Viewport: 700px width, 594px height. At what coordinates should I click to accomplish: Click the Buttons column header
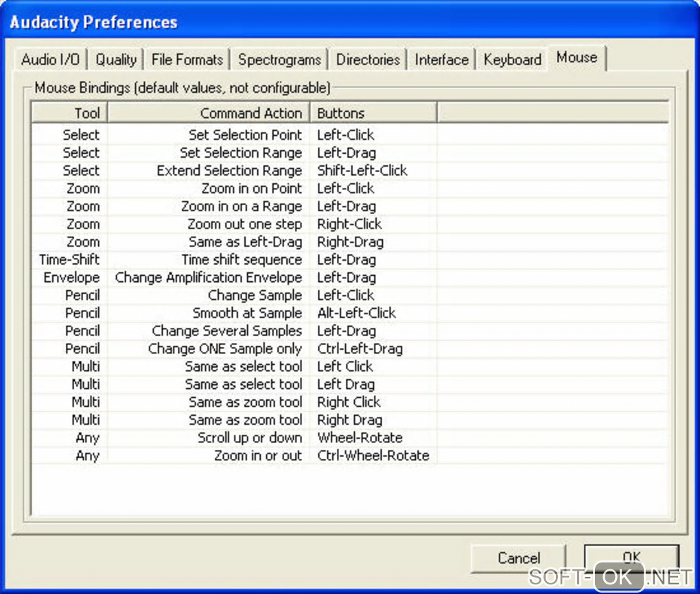[x=373, y=113]
